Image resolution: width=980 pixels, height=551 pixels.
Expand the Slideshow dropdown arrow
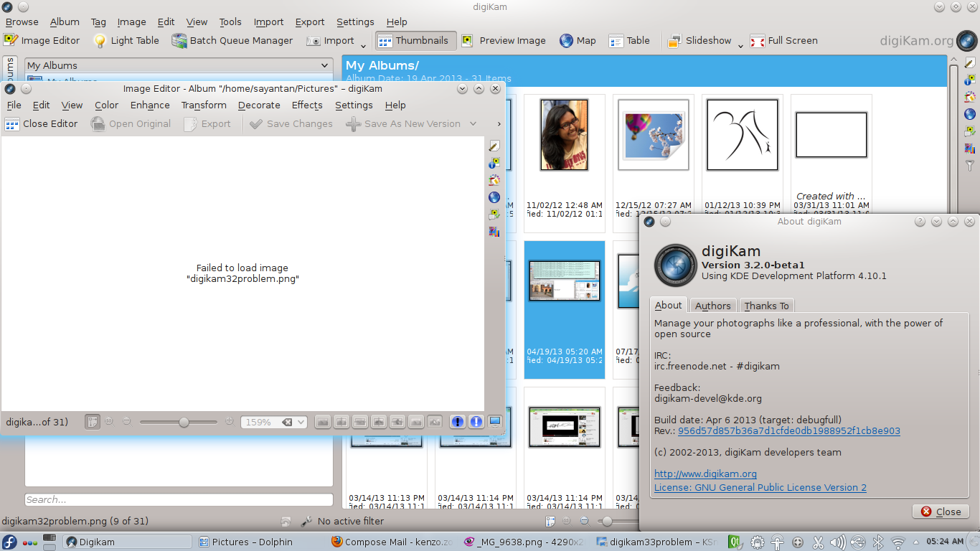tap(740, 44)
